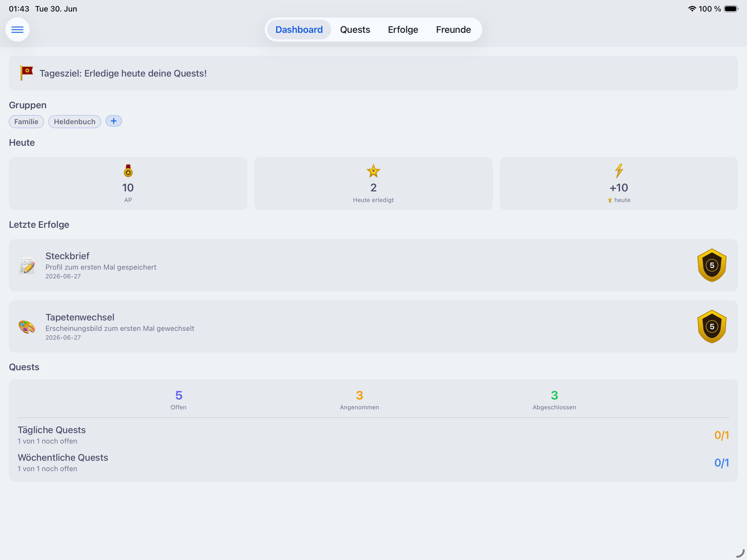Click the 10 AP value
The width and height of the screenshot is (747, 560).
click(128, 188)
